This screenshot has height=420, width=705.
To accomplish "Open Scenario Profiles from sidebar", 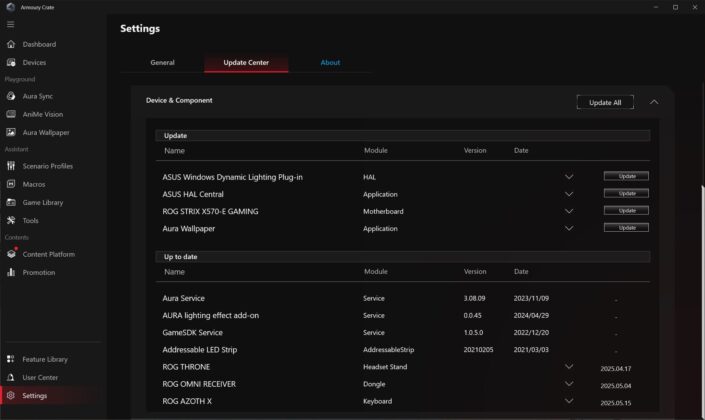I will pos(48,166).
